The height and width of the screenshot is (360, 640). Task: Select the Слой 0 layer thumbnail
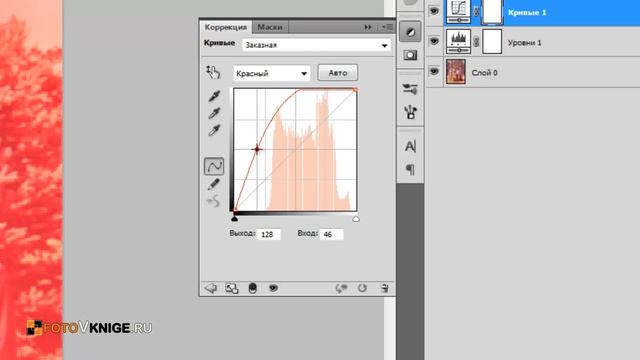pos(456,72)
